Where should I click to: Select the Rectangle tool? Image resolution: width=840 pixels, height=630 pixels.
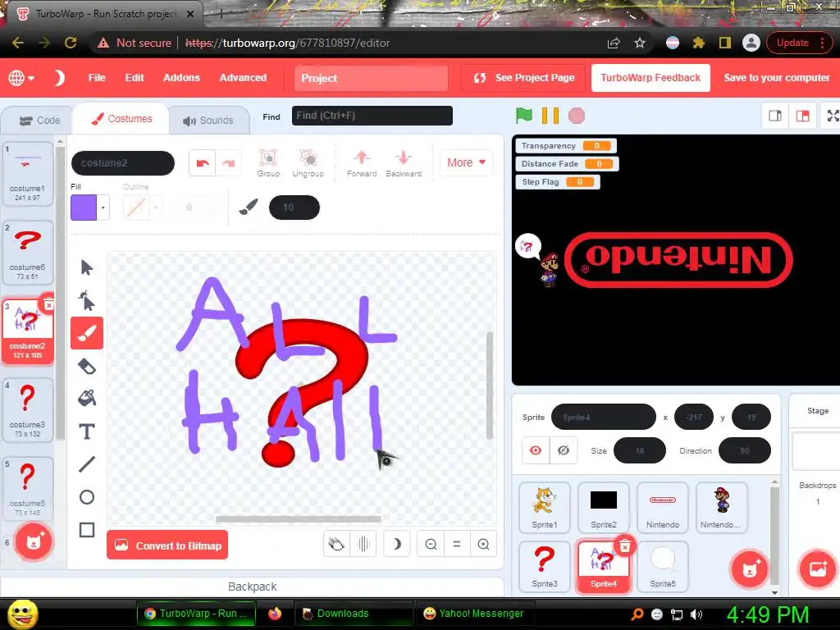click(x=87, y=530)
